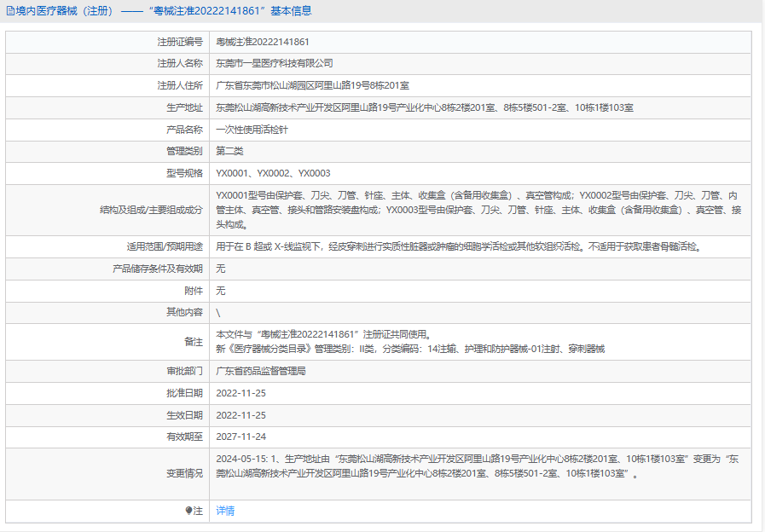Click management category value 第二类
The width and height of the screenshot is (765, 532).
[x=229, y=151]
